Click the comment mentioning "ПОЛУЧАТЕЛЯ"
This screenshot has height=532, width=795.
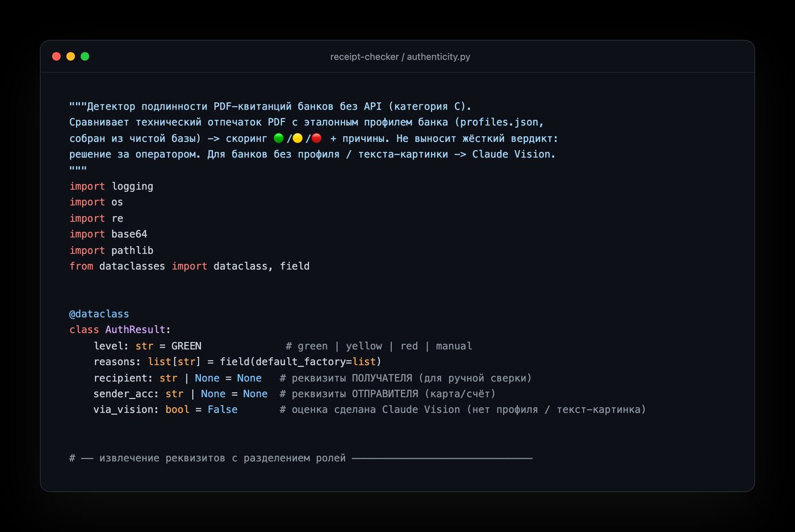coord(405,378)
